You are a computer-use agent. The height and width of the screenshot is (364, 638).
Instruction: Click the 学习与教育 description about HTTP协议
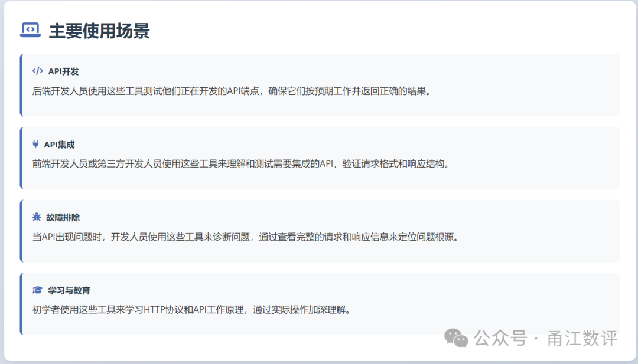coord(191,310)
